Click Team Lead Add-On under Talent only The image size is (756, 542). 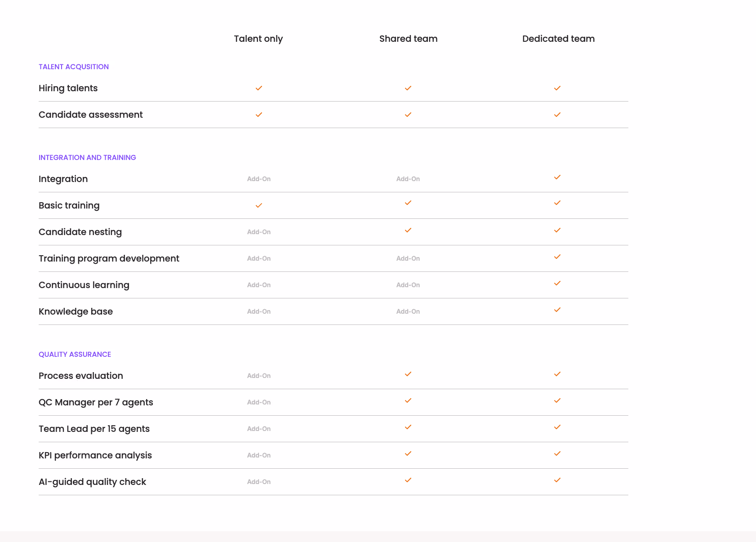(259, 429)
